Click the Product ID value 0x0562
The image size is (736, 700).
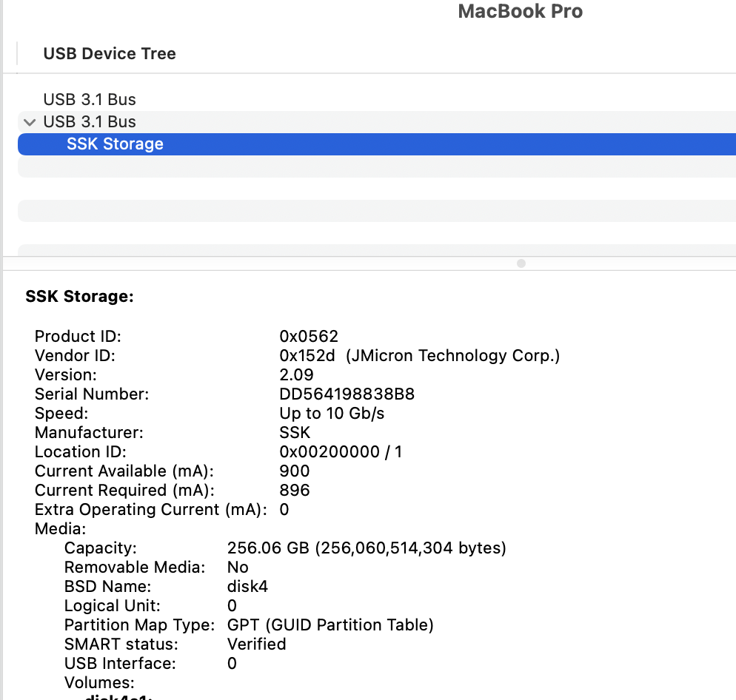point(309,337)
